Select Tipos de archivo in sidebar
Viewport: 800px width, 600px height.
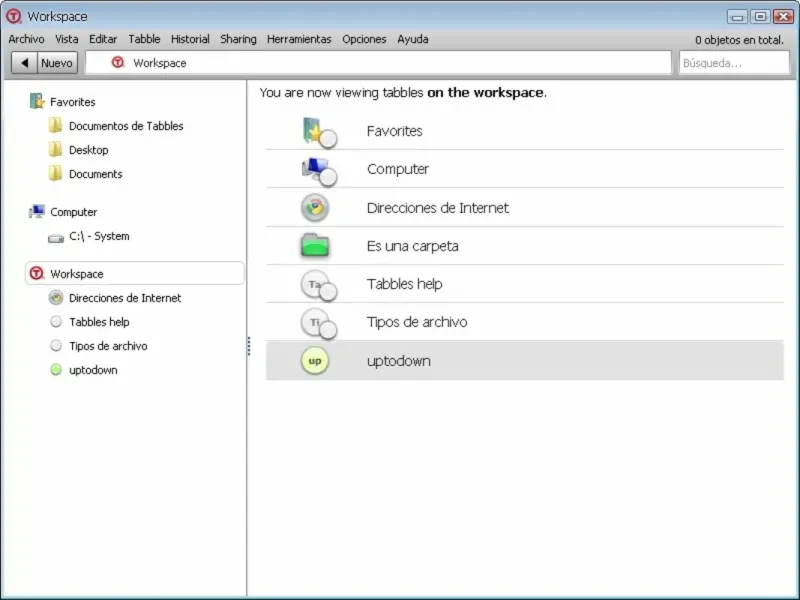point(108,346)
